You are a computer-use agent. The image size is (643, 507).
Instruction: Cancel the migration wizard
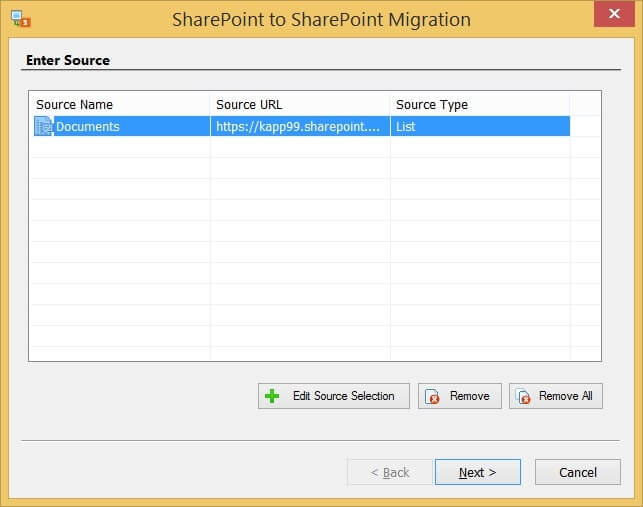(578, 472)
